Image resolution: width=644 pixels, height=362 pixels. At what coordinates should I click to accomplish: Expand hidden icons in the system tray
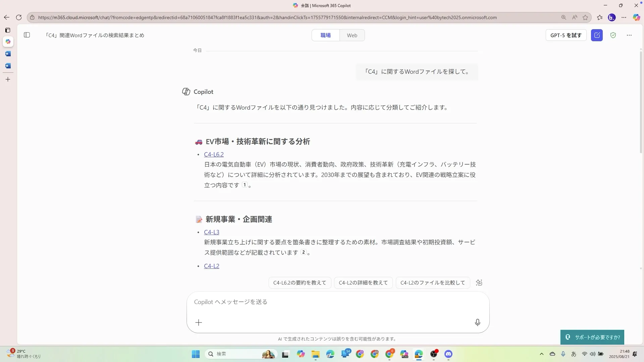point(542,354)
